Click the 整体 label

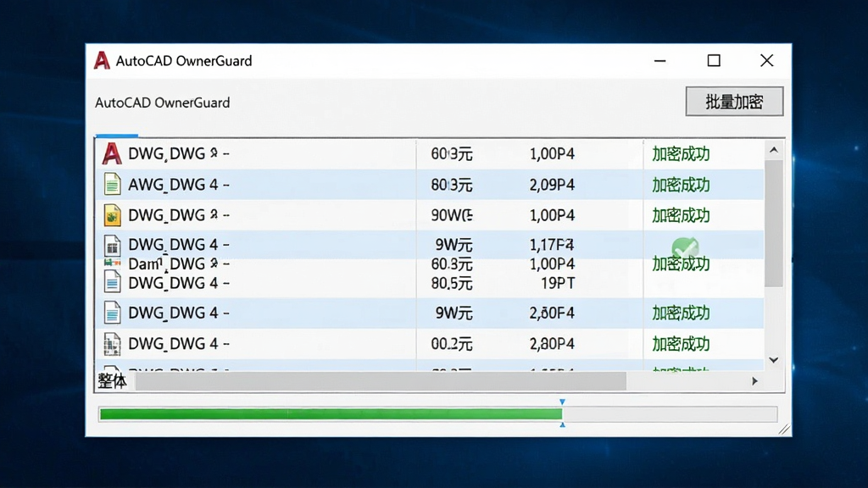click(x=113, y=381)
